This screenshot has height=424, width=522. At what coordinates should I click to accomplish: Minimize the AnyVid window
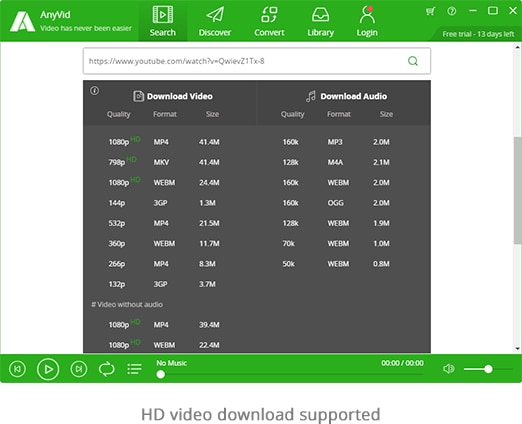coord(473,11)
